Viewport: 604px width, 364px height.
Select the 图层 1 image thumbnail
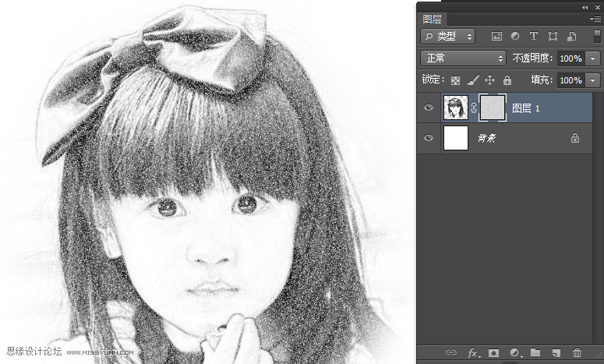click(456, 108)
